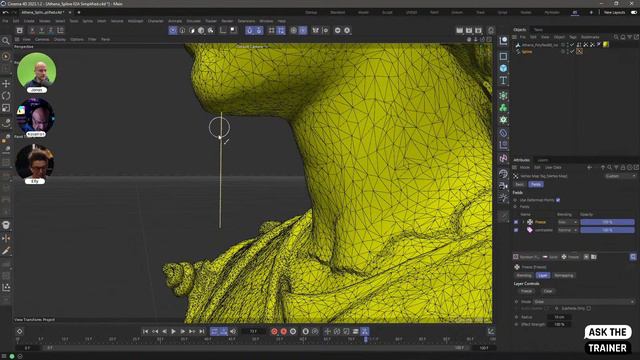
Task: Select the Spline object in Objects list
Action: coord(527,51)
